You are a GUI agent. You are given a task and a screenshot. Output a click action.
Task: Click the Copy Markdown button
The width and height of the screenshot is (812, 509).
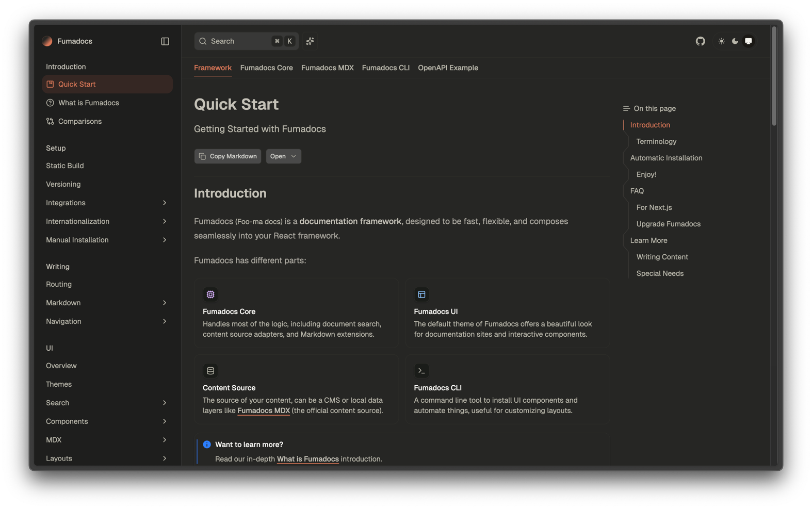[x=228, y=156]
